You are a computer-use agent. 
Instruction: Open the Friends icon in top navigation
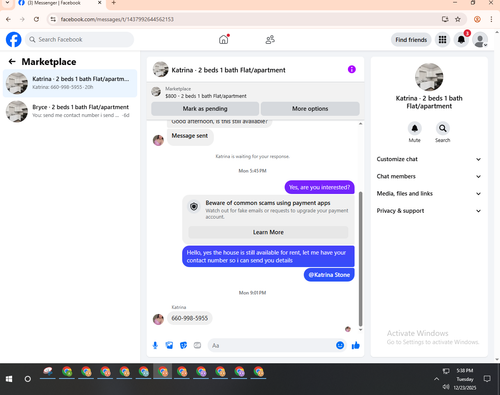pyautogui.click(x=270, y=40)
